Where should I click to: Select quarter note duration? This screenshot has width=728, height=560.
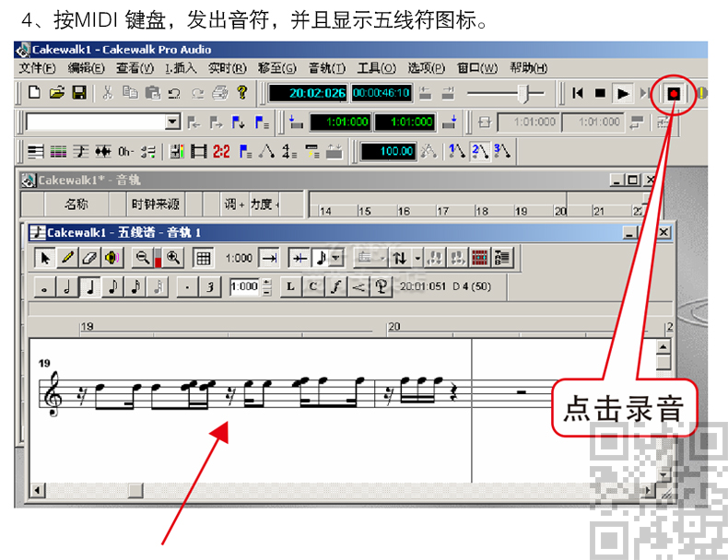[90, 287]
